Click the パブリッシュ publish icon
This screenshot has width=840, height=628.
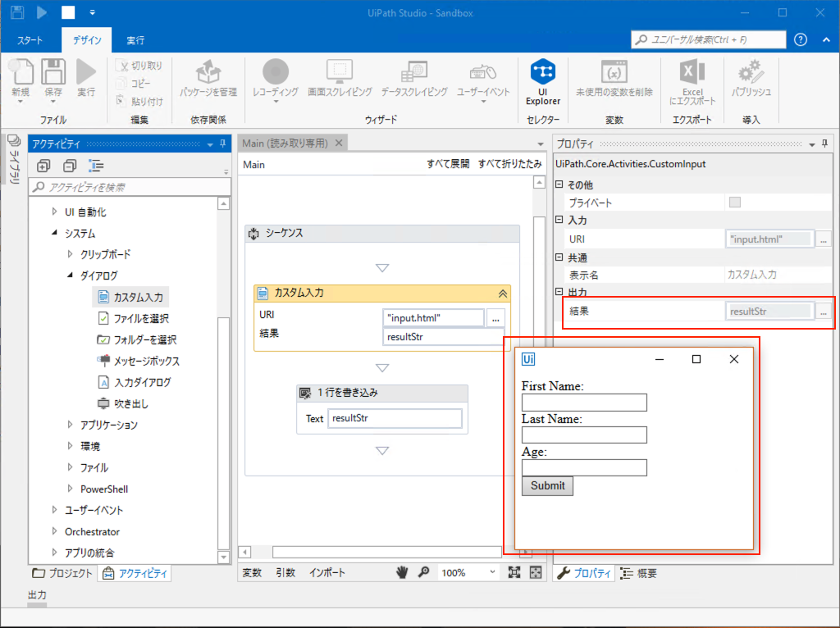tap(751, 79)
